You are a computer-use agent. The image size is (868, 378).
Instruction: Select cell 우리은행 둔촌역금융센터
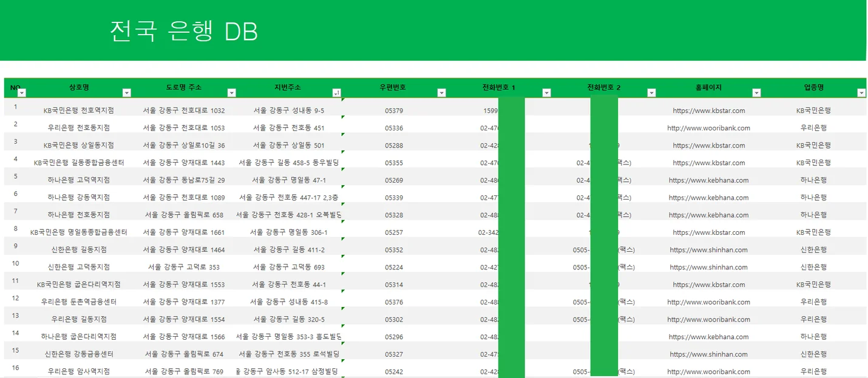[x=79, y=302]
